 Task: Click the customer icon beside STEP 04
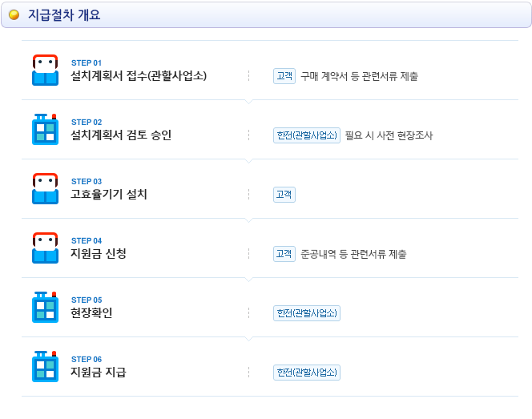[x=45, y=248]
